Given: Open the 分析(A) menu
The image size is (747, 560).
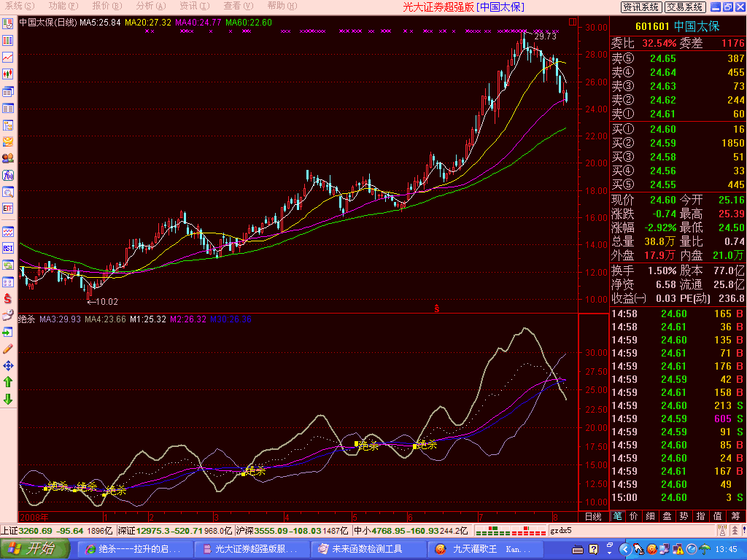Looking at the screenshot, I should [x=151, y=6].
